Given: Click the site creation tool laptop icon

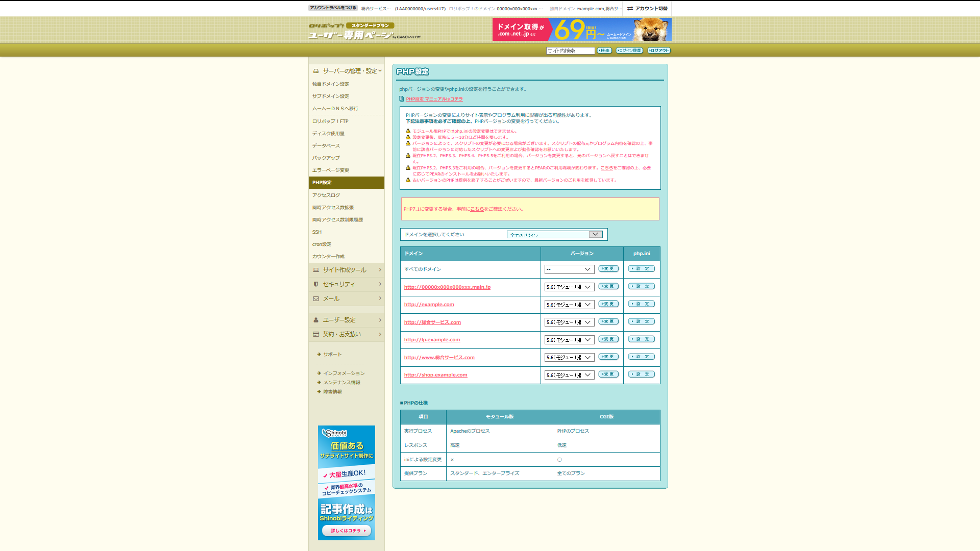Looking at the screenshot, I should point(316,270).
